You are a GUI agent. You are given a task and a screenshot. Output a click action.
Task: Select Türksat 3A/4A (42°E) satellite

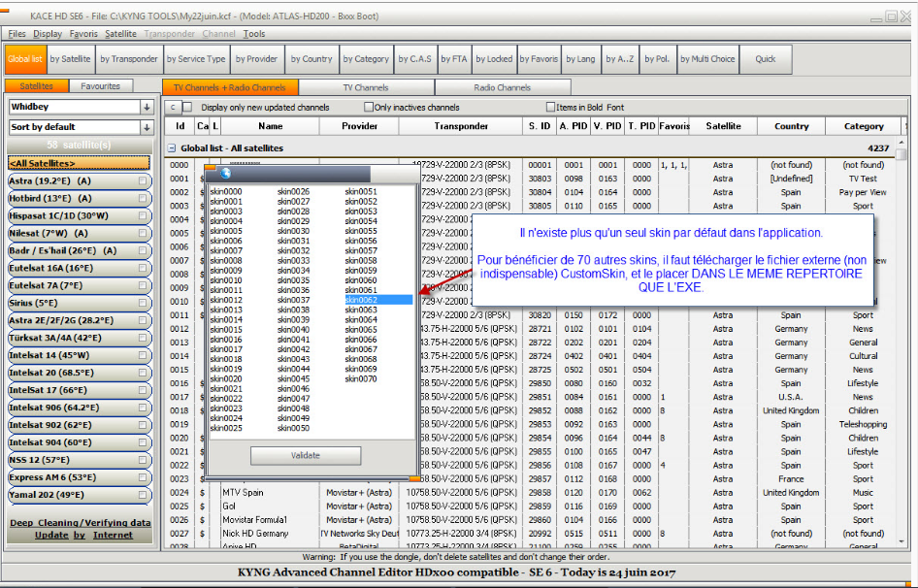click(x=79, y=338)
